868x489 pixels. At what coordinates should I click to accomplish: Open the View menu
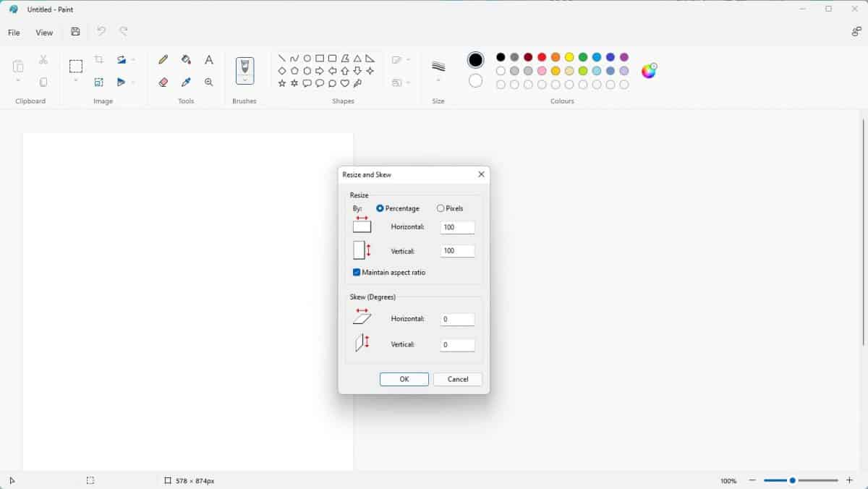44,32
